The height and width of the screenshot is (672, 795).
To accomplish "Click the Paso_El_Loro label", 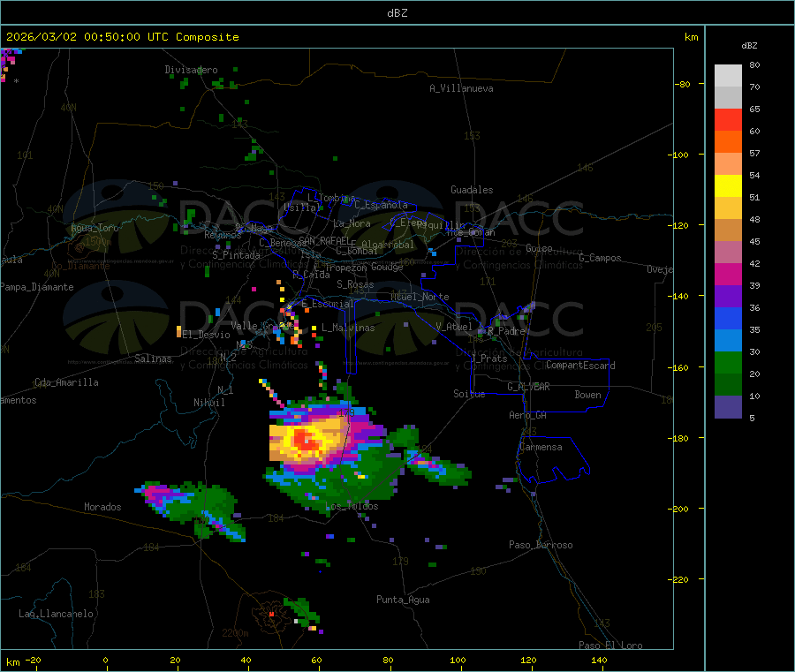I will click(611, 646).
